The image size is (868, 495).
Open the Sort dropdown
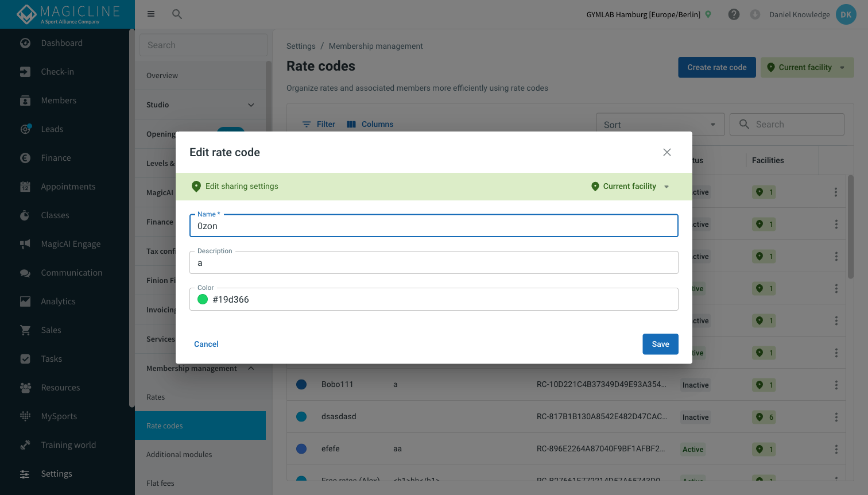point(660,125)
